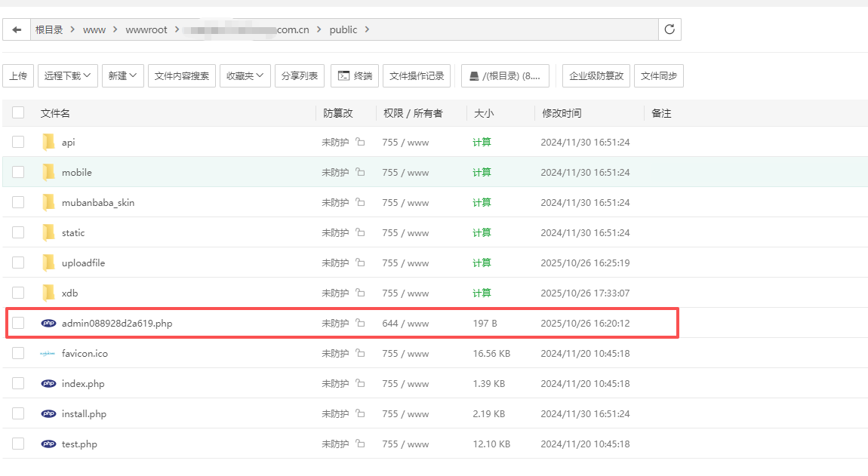Expand the 新建 dropdown menu
868x476 pixels.
tap(122, 75)
